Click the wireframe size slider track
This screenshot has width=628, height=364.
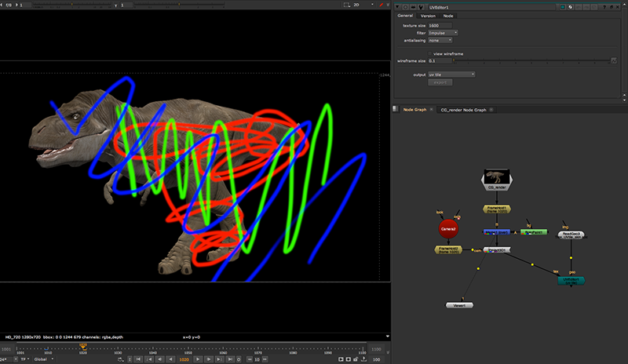click(530, 60)
